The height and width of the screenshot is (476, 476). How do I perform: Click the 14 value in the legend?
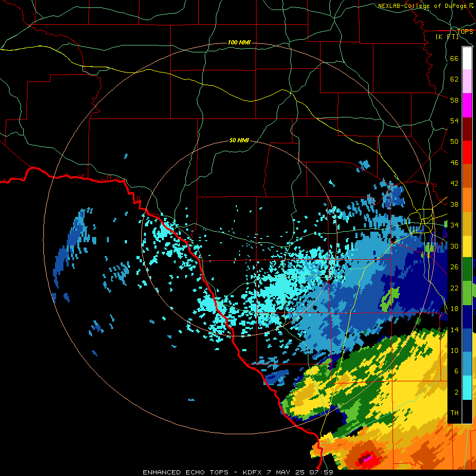click(454, 329)
